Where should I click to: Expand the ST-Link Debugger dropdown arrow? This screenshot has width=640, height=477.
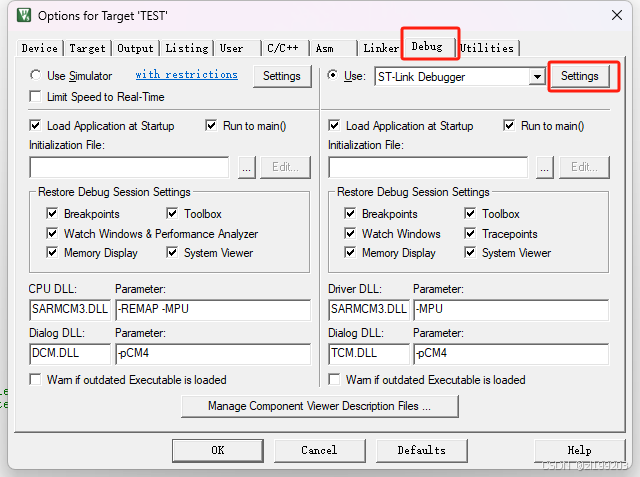pos(537,77)
